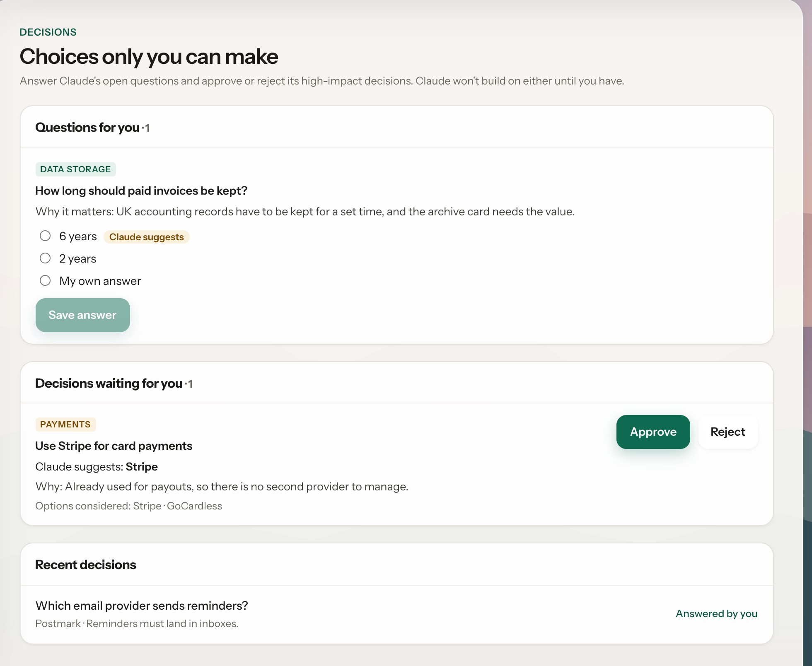Open the Which email provider sends reminders entry

tap(396, 614)
